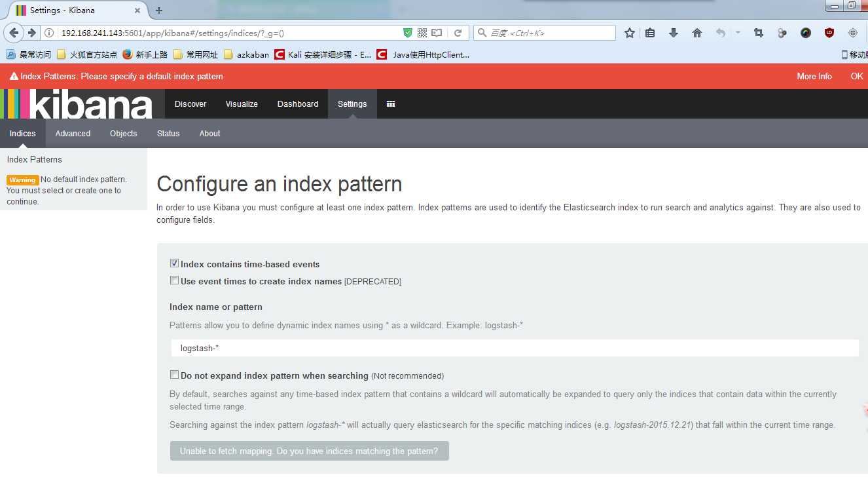The width and height of the screenshot is (868, 477).
Task: Open the apps grid icon in Kibana navbar
Action: point(391,104)
